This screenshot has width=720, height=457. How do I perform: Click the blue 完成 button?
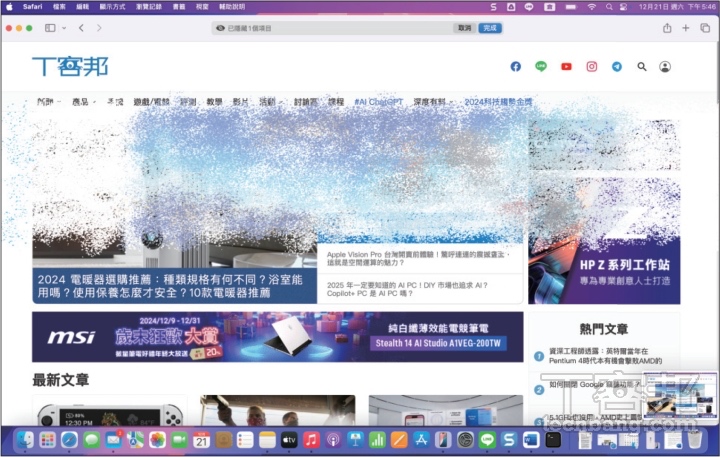(x=490, y=28)
